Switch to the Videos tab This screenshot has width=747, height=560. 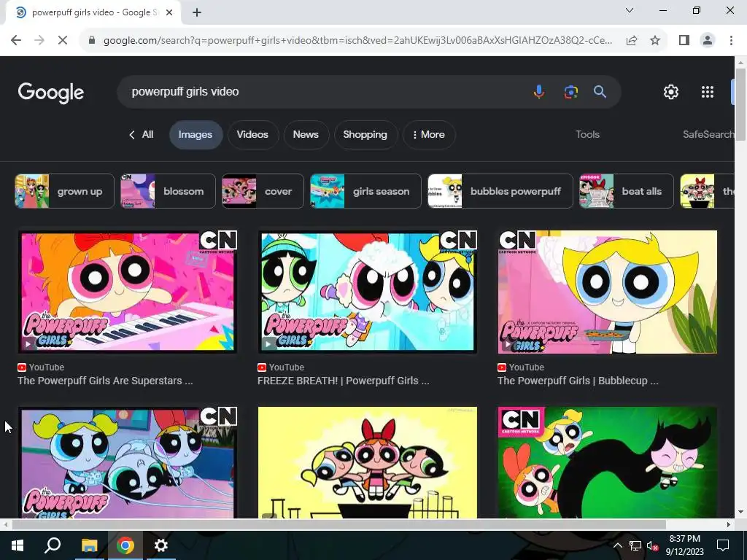coord(252,135)
